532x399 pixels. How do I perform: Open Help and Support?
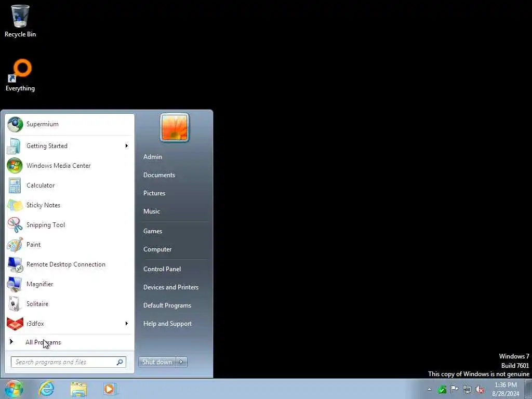click(168, 324)
